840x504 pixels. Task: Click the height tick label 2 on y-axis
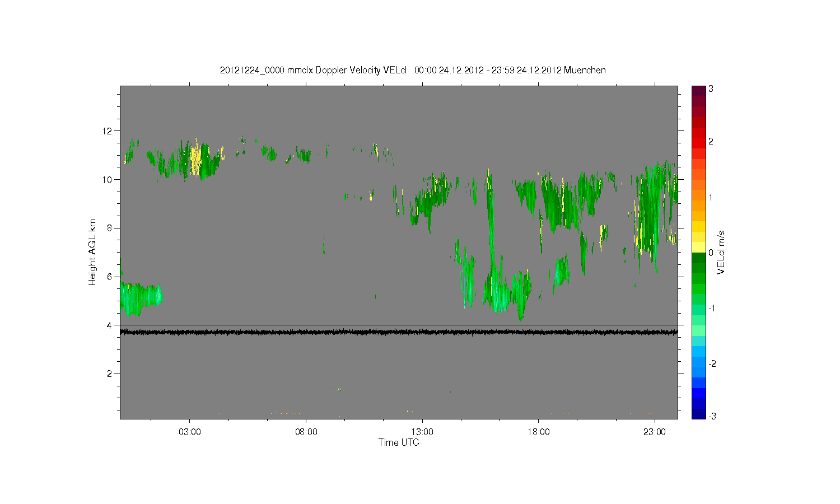click(x=110, y=374)
